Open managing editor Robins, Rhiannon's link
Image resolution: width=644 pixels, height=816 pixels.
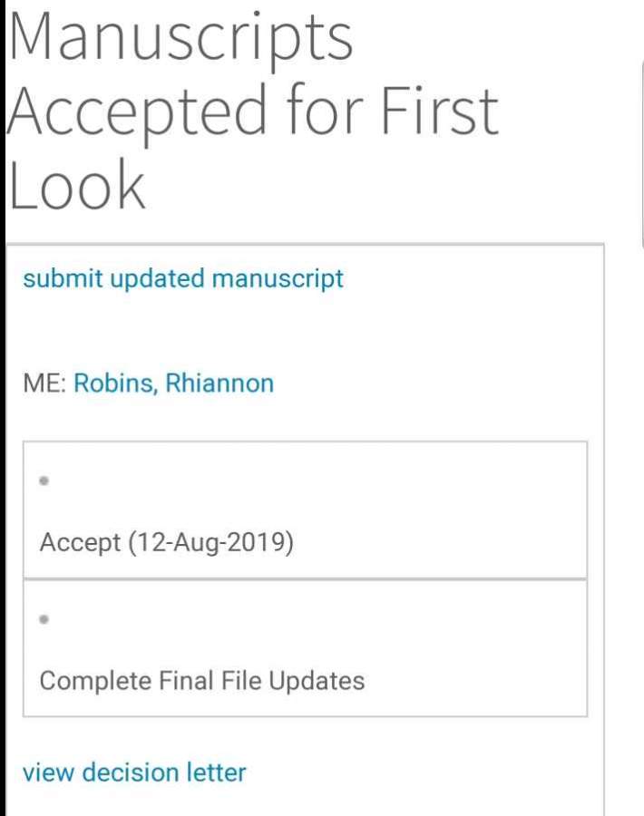pyautogui.click(x=173, y=383)
